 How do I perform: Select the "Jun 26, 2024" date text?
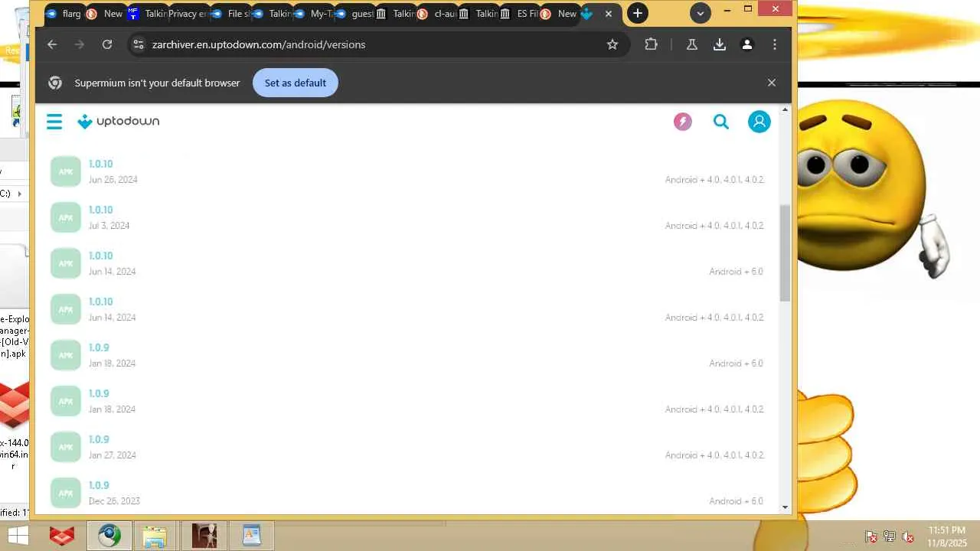point(113,180)
